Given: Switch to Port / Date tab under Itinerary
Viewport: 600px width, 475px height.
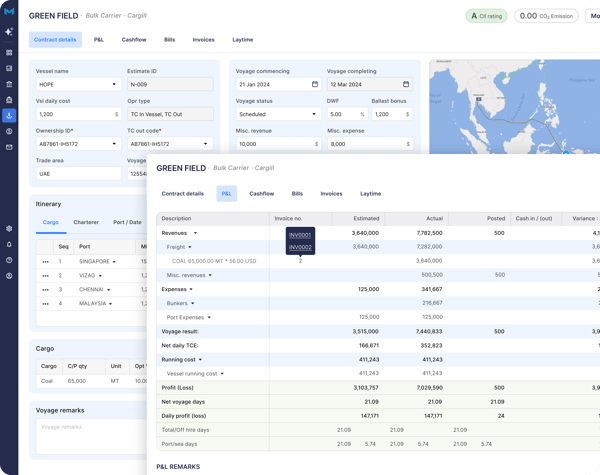Looking at the screenshot, I should pos(127,222).
